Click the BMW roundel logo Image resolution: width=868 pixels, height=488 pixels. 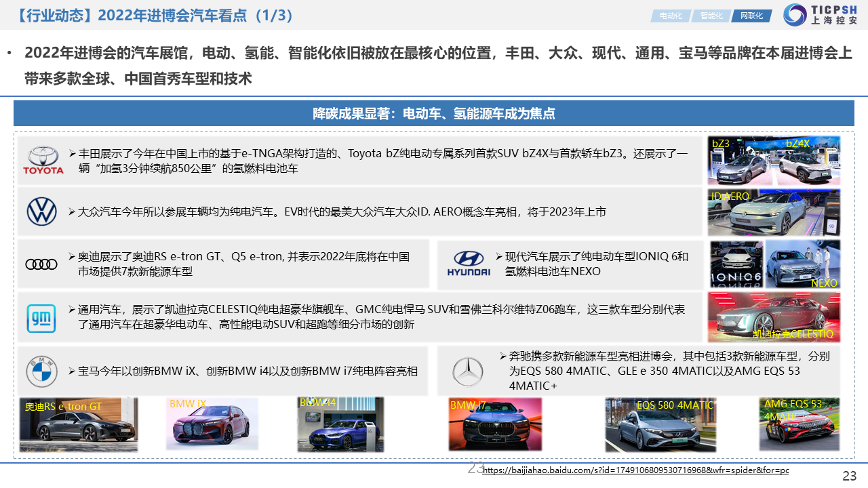coord(42,371)
